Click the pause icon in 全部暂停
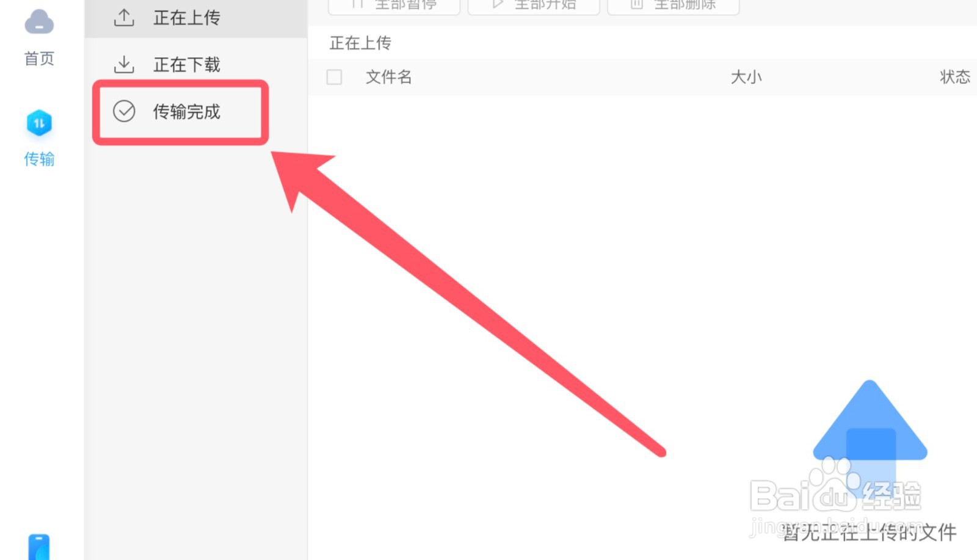This screenshot has width=977, height=560. tap(358, 4)
